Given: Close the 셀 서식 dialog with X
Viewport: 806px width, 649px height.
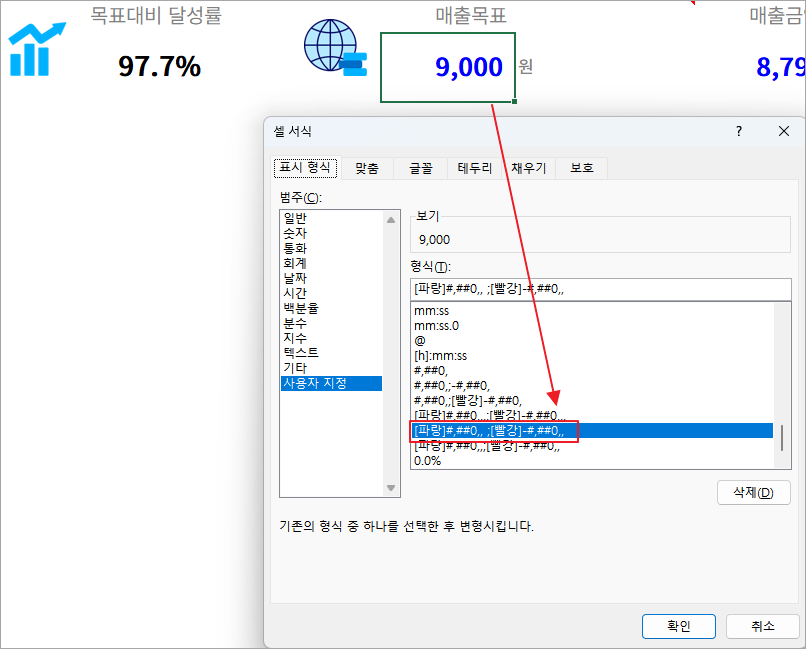Looking at the screenshot, I should point(783,131).
